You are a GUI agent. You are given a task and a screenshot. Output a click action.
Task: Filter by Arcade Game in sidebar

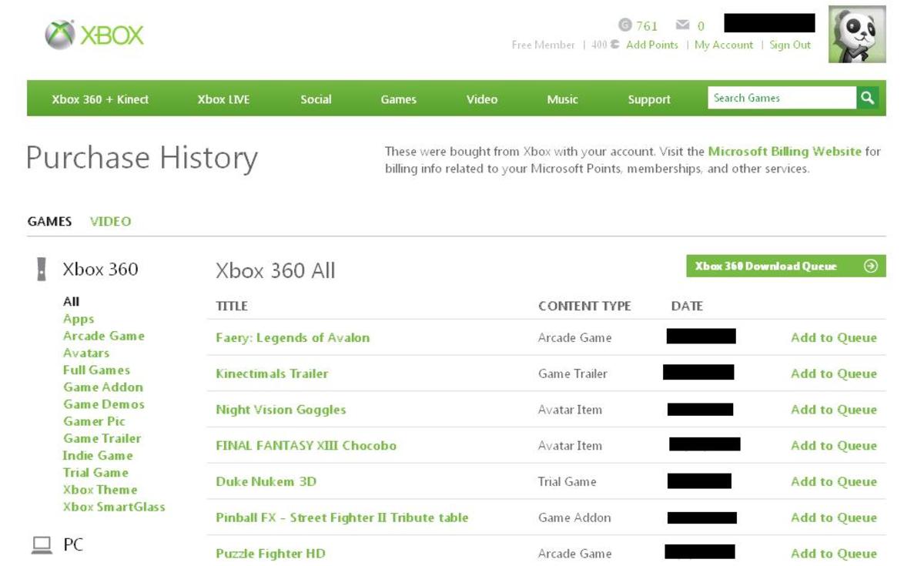tap(104, 336)
